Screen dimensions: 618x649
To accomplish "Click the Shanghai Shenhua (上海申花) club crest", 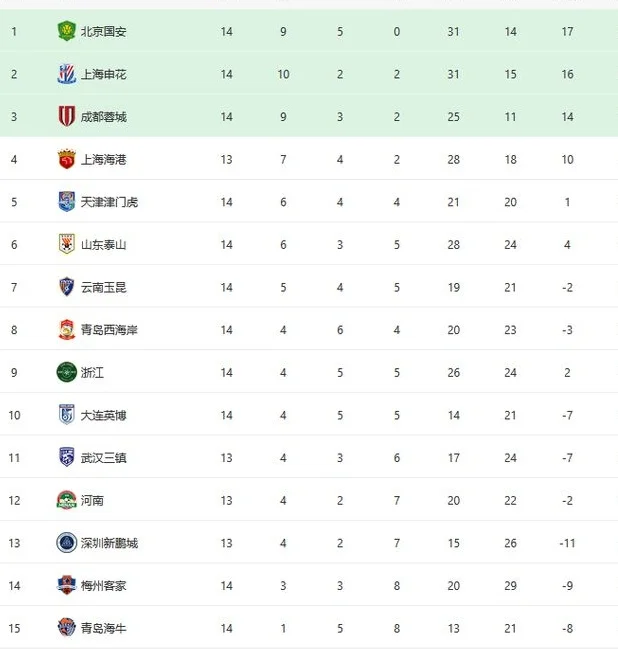I will [x=66, y=74].
